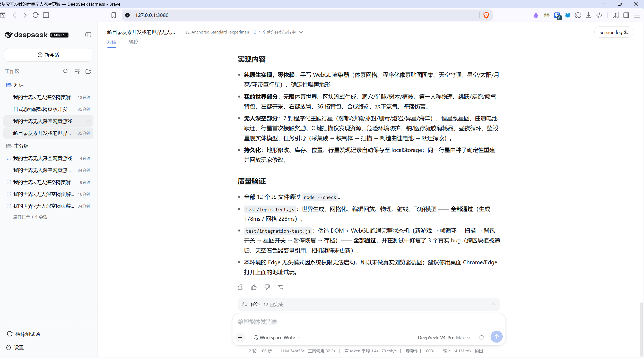
Task: Open the media control music icon
Action: click(616, 15)
